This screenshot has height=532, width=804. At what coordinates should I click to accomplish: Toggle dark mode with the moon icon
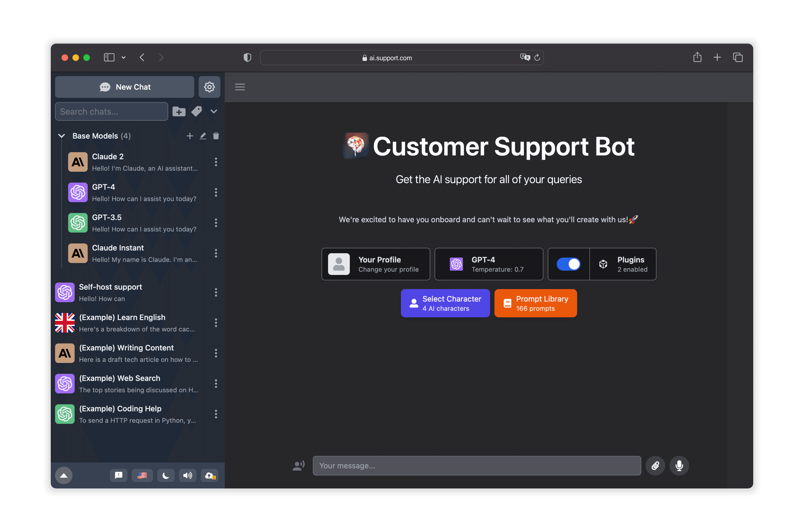coord(166,475)
